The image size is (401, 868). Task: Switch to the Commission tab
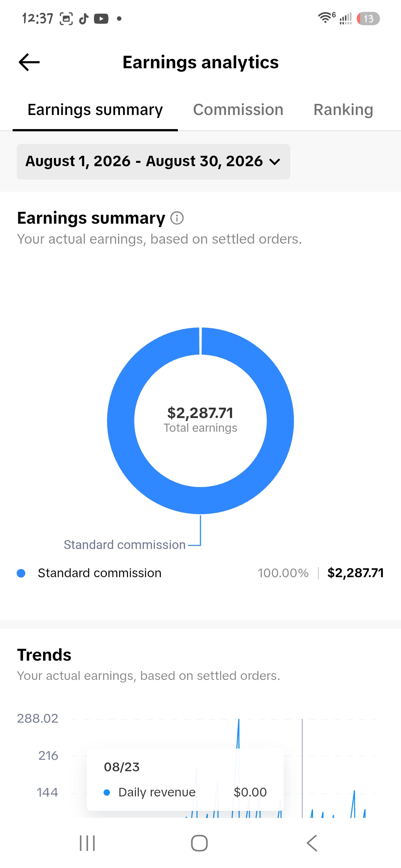238,110
